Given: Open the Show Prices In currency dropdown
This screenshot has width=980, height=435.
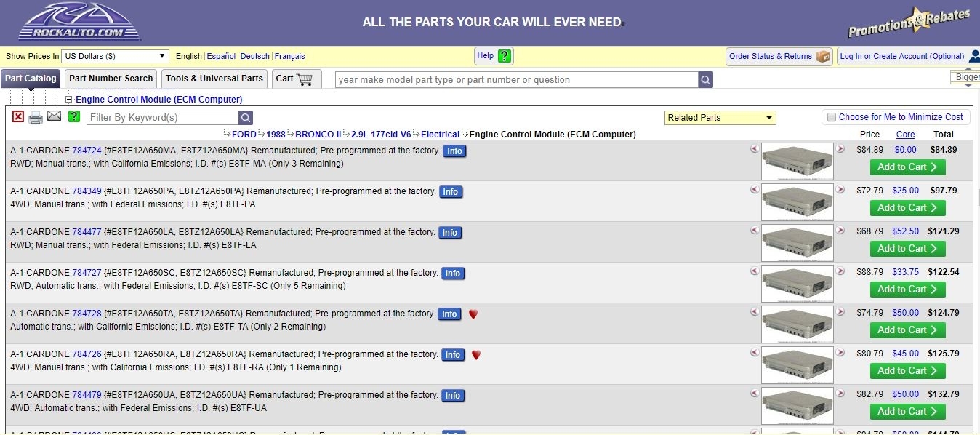Looking at the screenshot, I should tap(115, 56).
